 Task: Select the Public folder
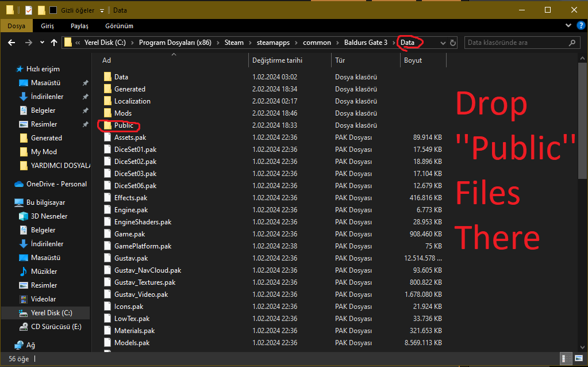[x=124, y=125]
